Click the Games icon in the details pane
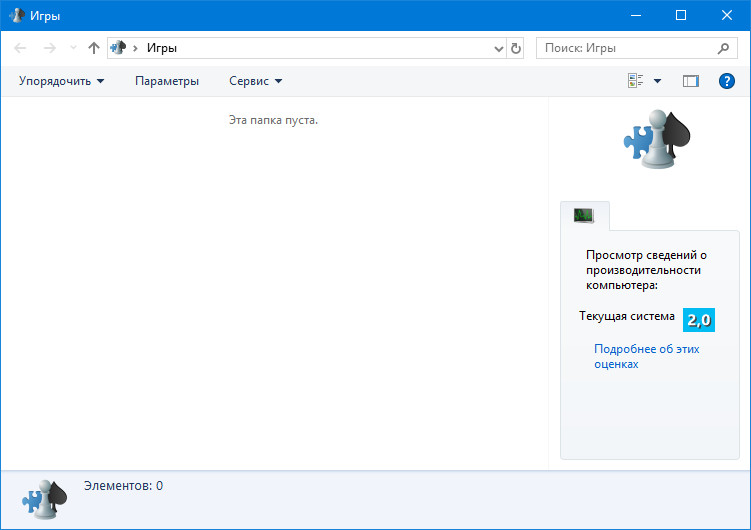 pyautogui.click(x=45, y=499)
